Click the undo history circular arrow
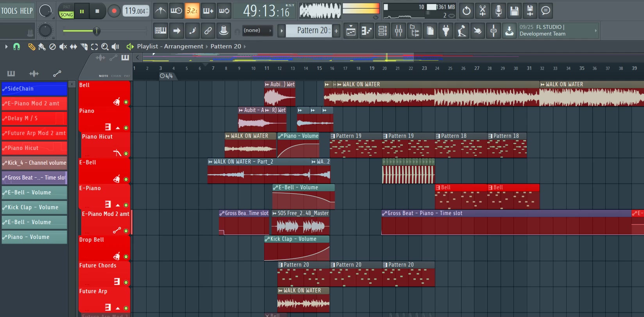Screen dimensions: 644x317 point(467,11)
